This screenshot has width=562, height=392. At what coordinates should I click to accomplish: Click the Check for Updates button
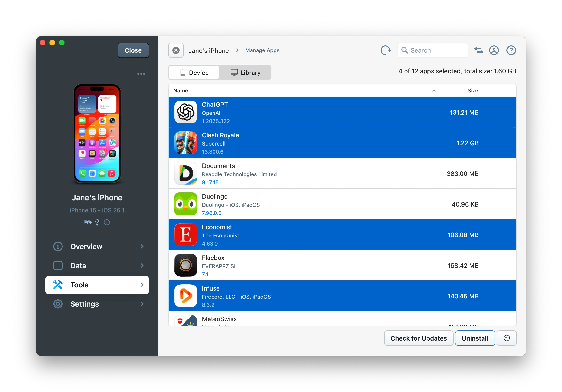coord(419,338)
